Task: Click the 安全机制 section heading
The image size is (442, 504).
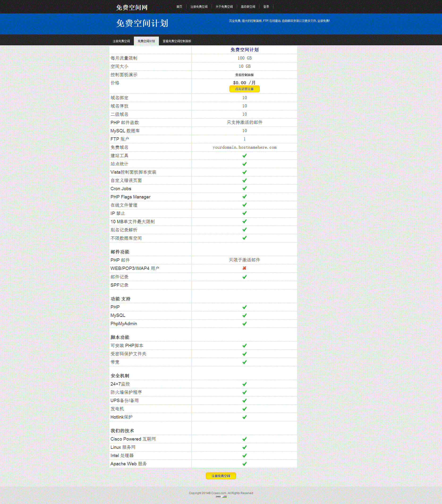Action: pyautogui.click(x=120, y=376)
